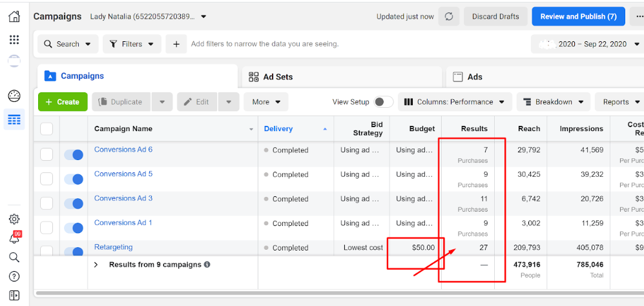Image resolution: width=644 pixels, height=306 pixels.
Task: Check the box for Conversions Ad 5
Action: (47, 179)
